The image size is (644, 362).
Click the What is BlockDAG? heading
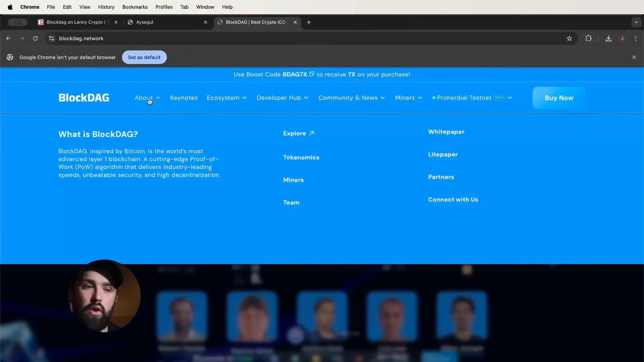click(x=98, y=134)
